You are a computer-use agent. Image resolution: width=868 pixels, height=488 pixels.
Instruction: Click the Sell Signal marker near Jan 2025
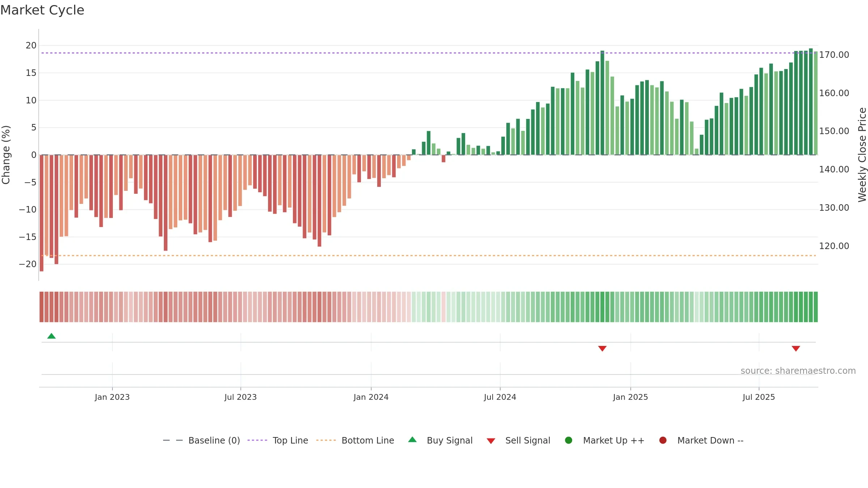[x=602, y=348]
